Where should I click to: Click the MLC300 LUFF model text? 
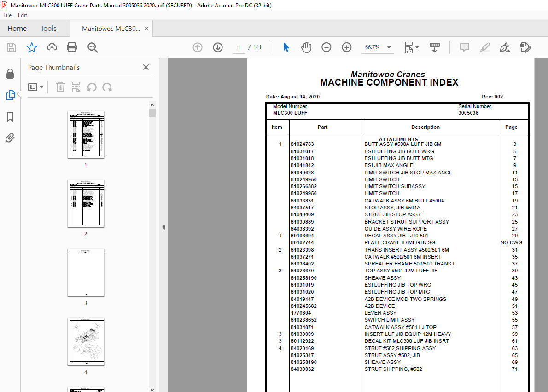[x=290, y=113]
